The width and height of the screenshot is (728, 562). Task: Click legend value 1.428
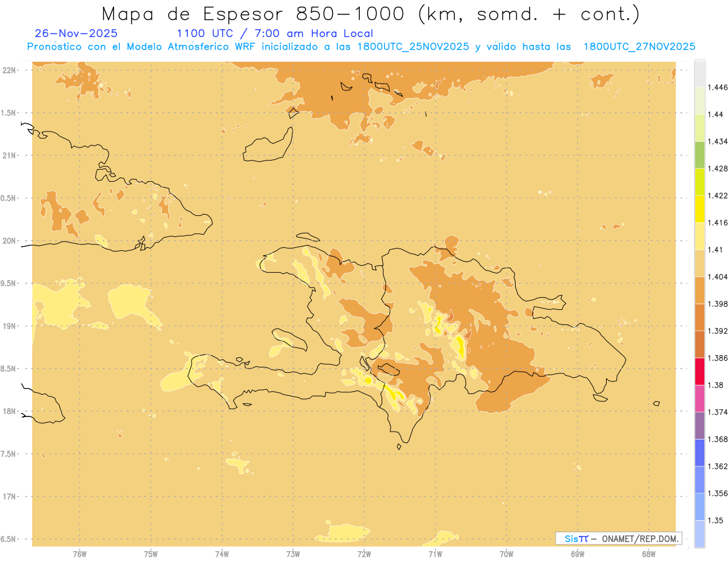pos(718,169)
